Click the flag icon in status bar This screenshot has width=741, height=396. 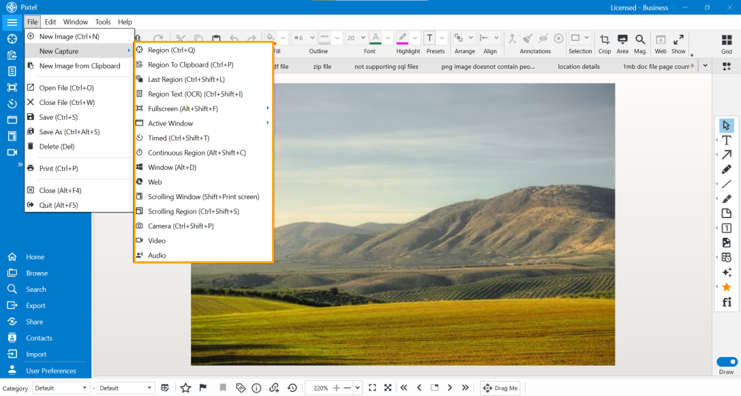coord(203,388)
